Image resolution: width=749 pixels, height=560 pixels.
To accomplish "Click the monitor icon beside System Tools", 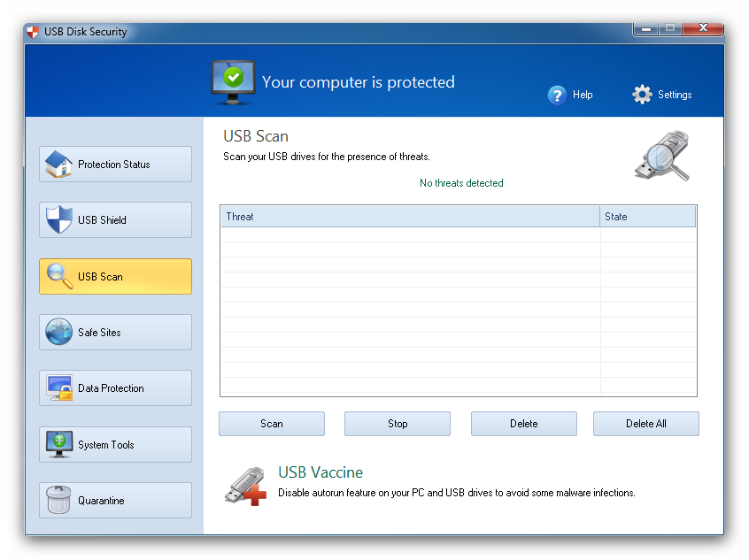I will 59,443.
